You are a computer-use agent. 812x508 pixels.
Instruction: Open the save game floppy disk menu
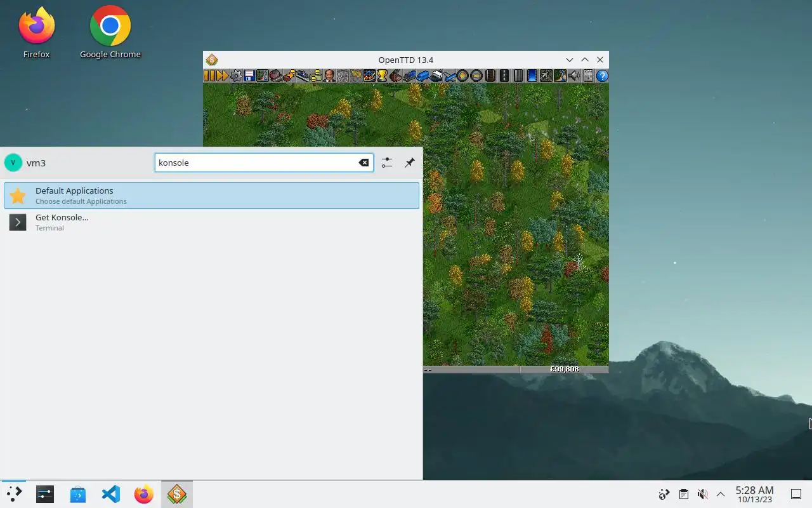coord(249,76)
